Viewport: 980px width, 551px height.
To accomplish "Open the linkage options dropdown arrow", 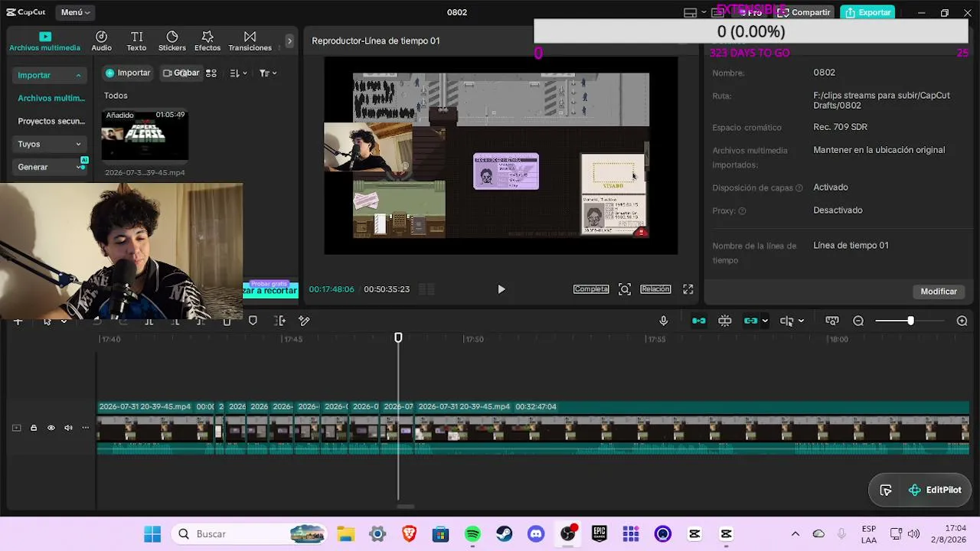I will tap(765, 321).
